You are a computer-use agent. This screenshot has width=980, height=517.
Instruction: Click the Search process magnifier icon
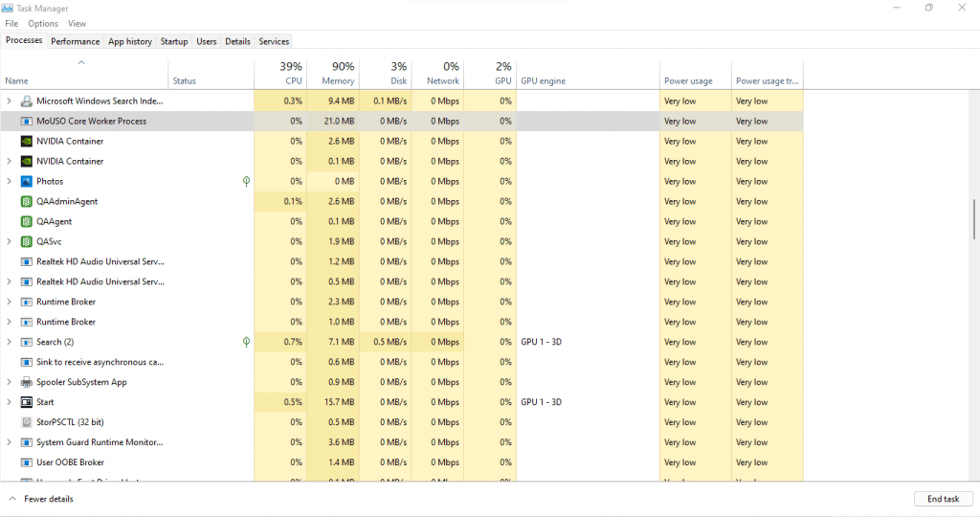tap(27, 342)
